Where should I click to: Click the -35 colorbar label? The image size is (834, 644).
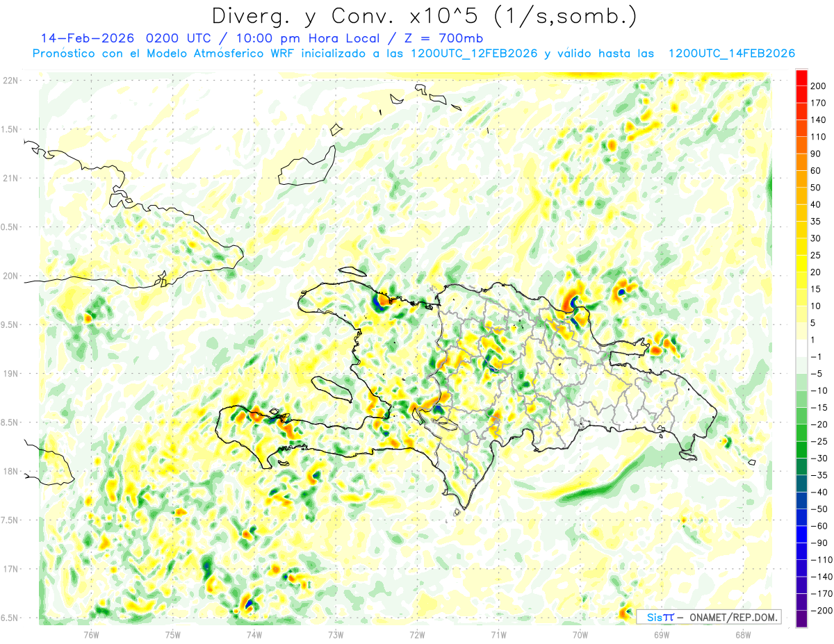coord(819,475)
